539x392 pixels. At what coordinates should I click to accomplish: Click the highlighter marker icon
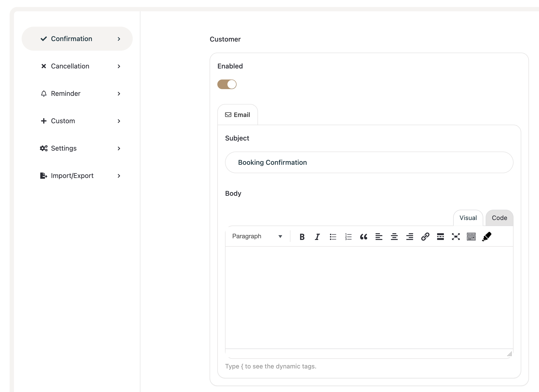pos(487,237)
